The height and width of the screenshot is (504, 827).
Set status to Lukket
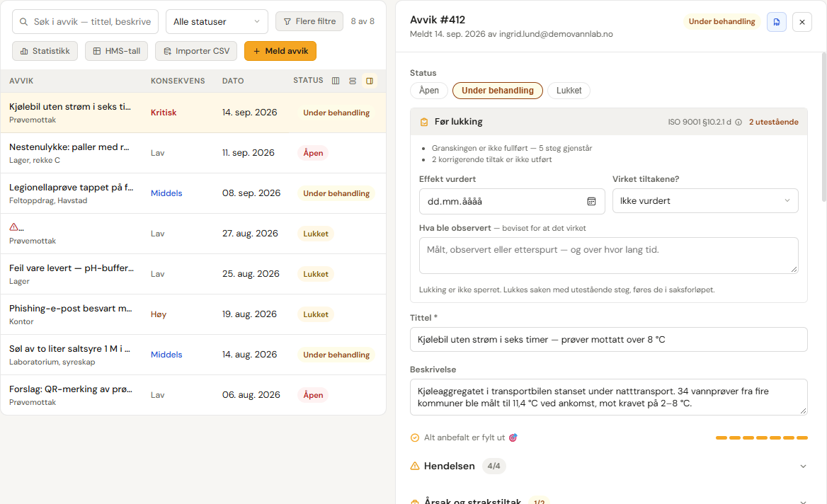(569, 91)
